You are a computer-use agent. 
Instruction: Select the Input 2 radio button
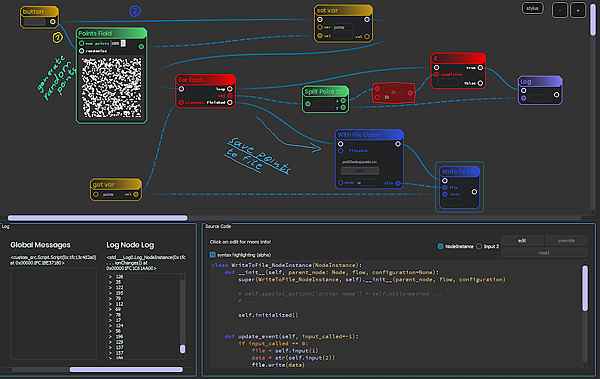click(x=479, y=246)
